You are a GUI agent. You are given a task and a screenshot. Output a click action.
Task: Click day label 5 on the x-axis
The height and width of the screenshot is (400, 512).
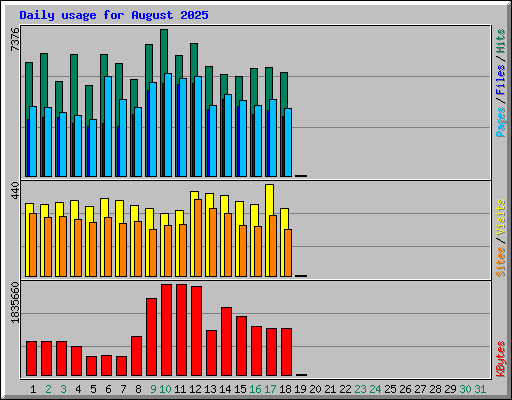click(93, 389)
